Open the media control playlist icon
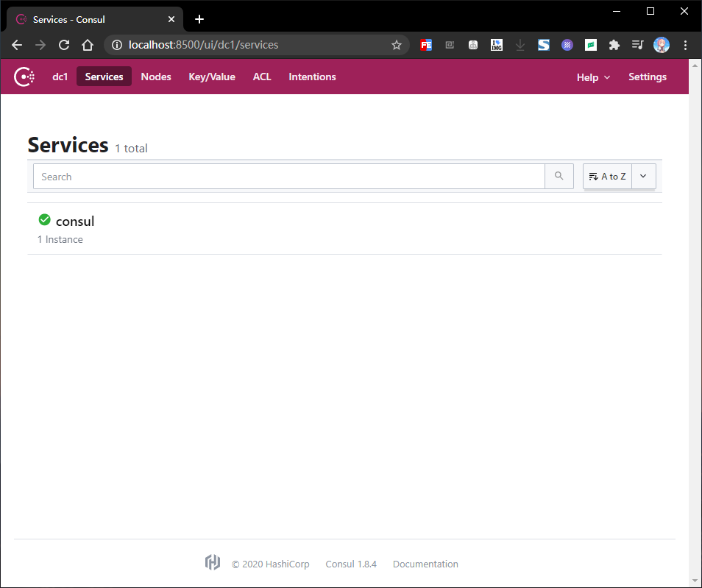The image size is (702, 588). click(637, 45)
